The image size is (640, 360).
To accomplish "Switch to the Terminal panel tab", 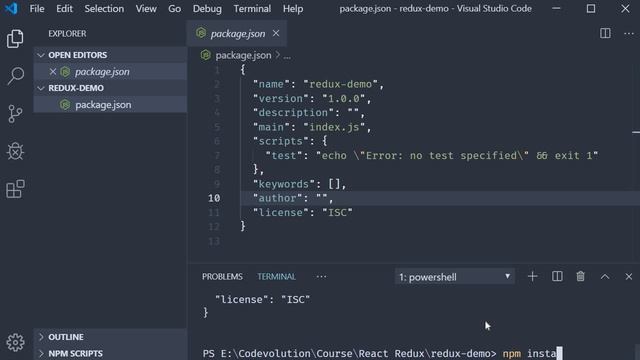I will pos(276,277).
